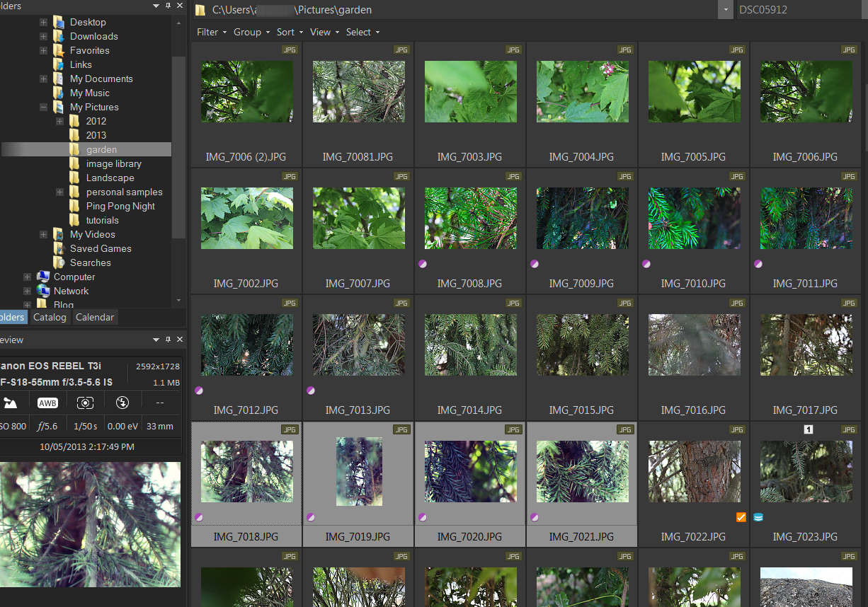Click the edited-image badge on IMG_7010.JPG
Viewport: 868px width, 607px height.
pyautogui.click(x=646, y=264)
